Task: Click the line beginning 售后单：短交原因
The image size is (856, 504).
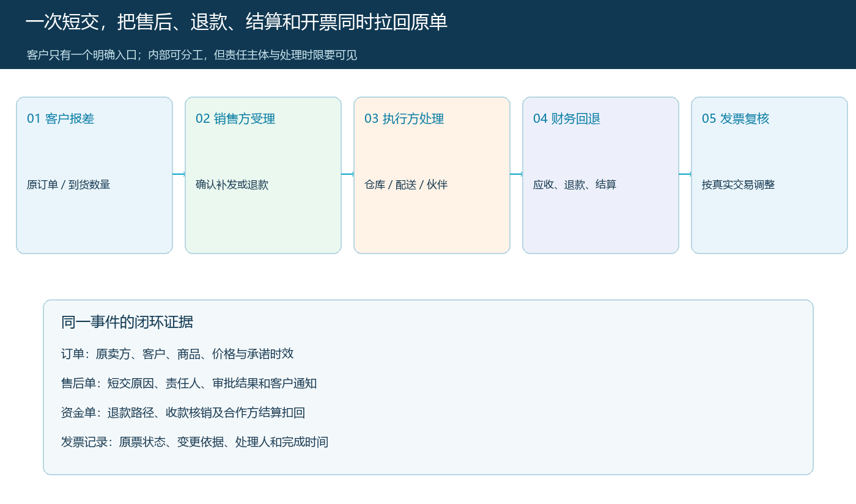Action: [x=189, y=383]
